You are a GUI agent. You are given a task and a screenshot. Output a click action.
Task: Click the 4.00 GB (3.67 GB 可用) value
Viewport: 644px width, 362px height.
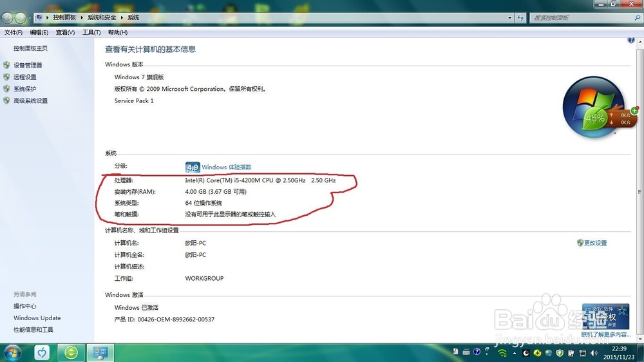click(x=216, y=191)
